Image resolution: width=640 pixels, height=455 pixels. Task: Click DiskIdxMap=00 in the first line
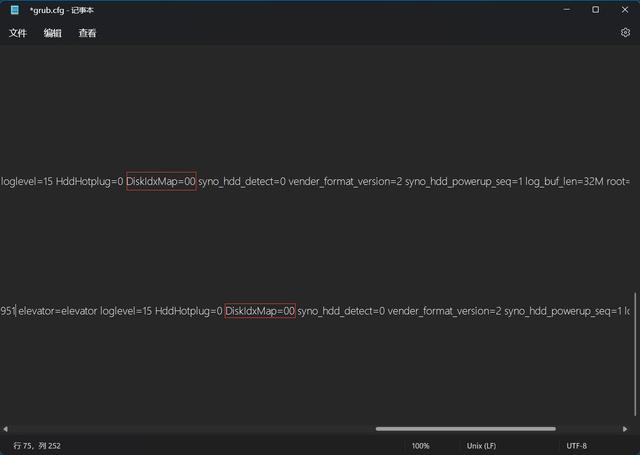point(161,181)
